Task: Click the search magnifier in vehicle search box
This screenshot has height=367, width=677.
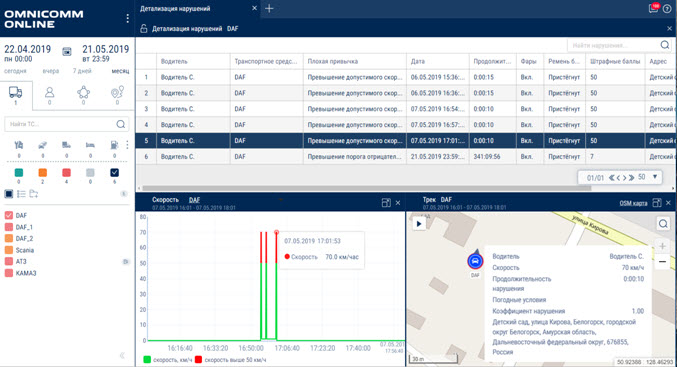Action: point(121,124)
